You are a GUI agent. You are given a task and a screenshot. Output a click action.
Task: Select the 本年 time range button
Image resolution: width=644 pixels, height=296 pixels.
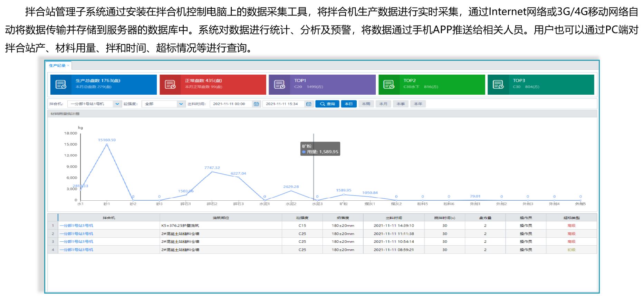(x=418, y=104)
